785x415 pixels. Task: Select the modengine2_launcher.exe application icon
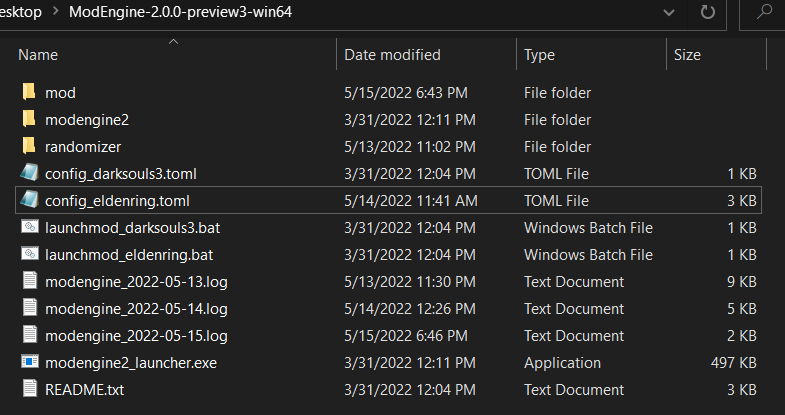[29, 363]
